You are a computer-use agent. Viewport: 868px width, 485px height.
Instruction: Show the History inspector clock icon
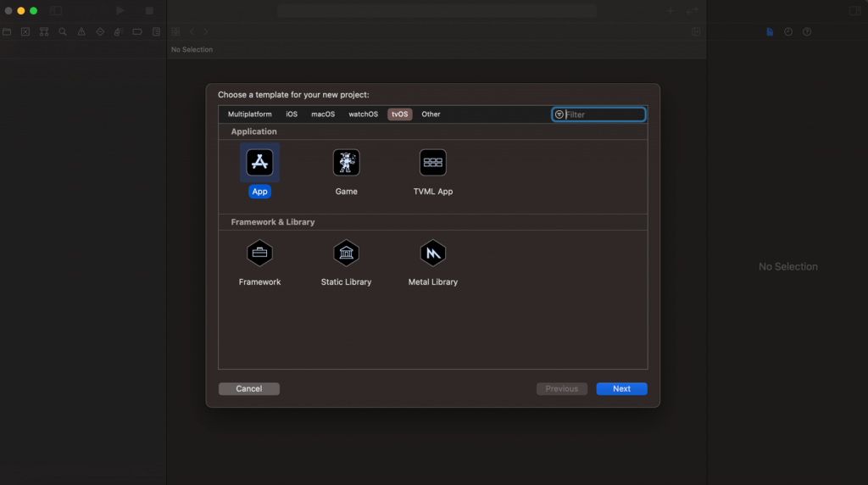pyautogui.click(x=788, y=32)
